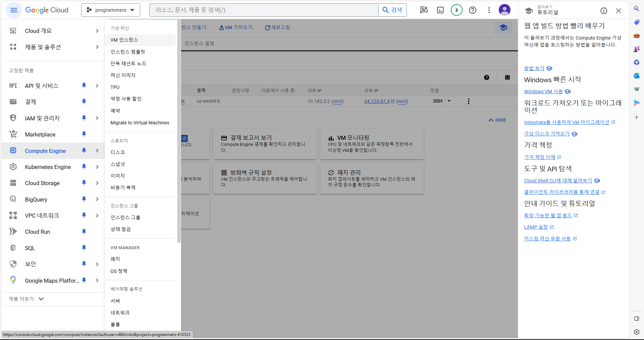
Task: Expand the IAM 및 관리자 submenu arrow
Action: click(97, 118)
